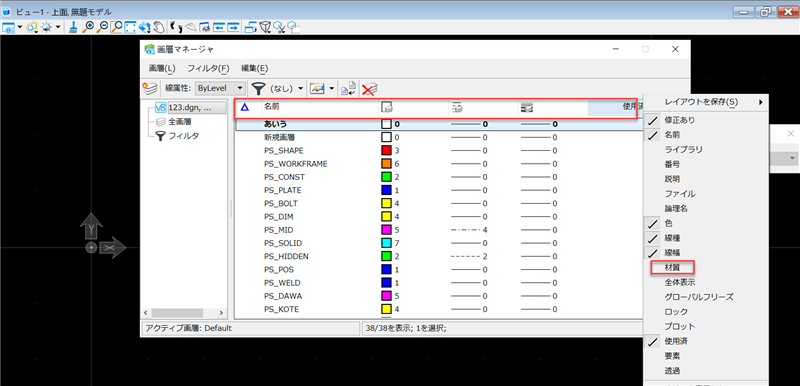Click the tree pane horizontal scrollbar
The image size is (800, 386).
click(185, 313)
